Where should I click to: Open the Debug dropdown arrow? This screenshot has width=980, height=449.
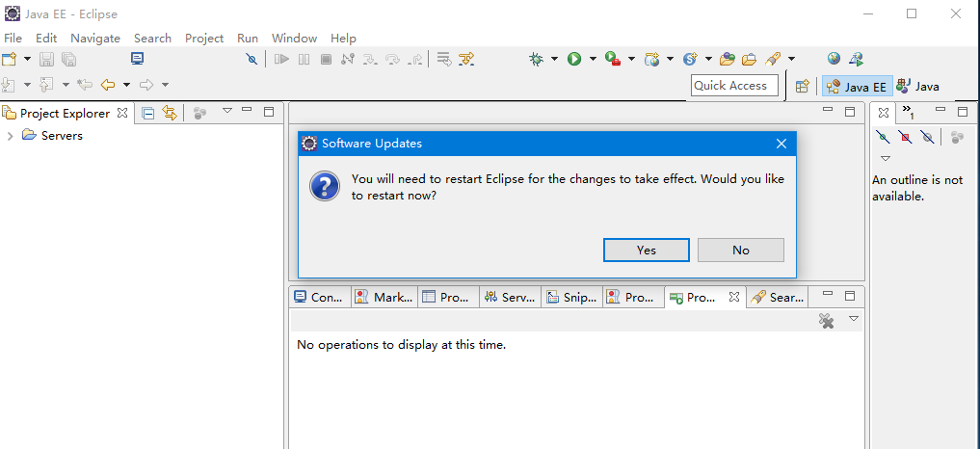(554, 60)
